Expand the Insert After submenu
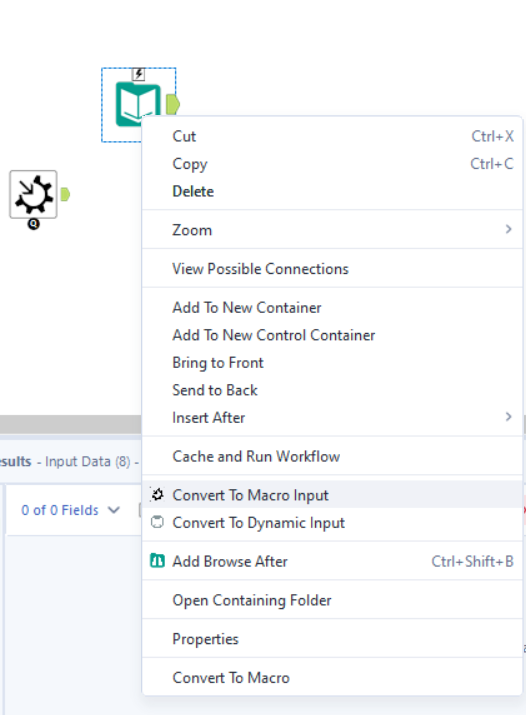Viewport: 526px width, 715px height. pos(332,417)
